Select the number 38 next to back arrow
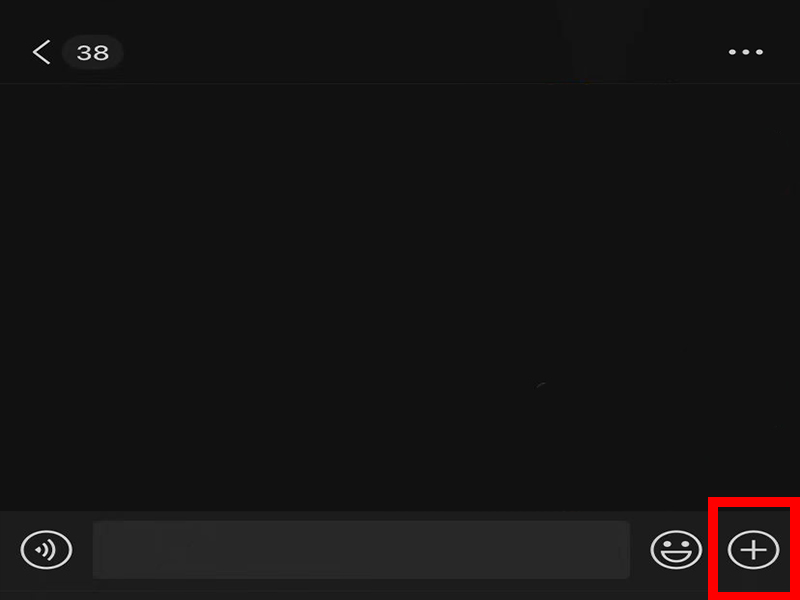This screenshot has width=800, height=600. [x=92, y=53]
